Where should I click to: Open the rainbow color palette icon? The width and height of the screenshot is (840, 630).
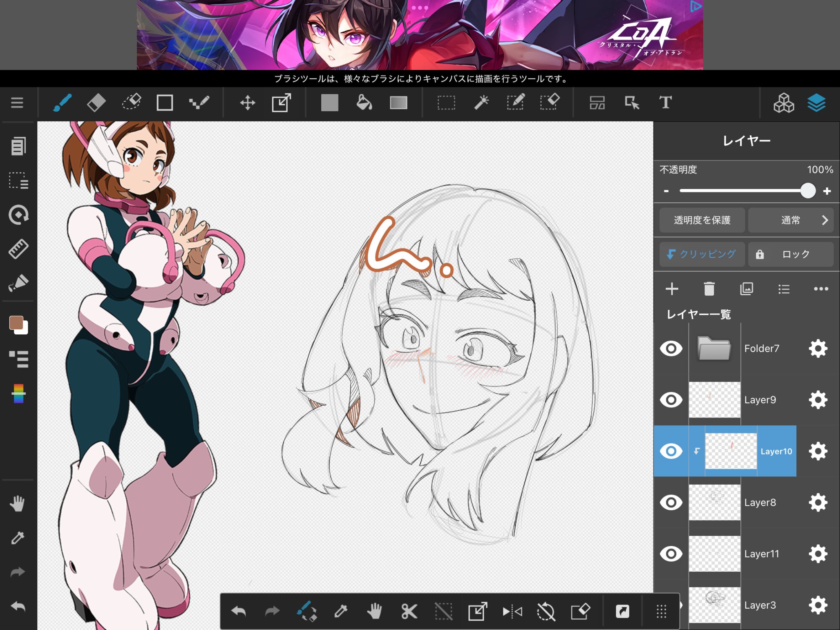18,394
